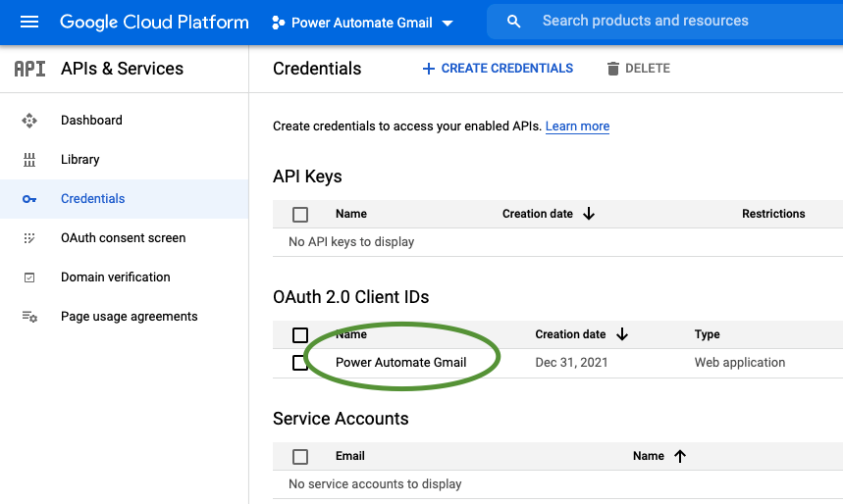Sort API Keys by Creation date

click(538, 214)
